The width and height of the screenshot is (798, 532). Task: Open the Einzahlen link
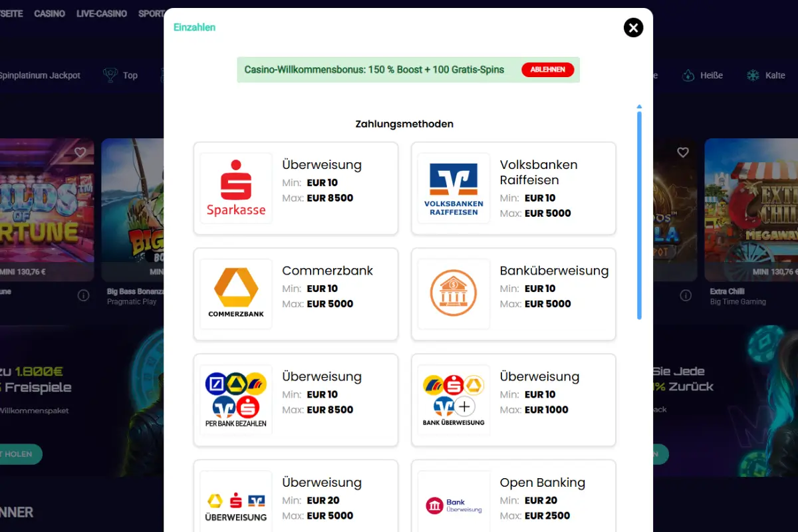click(194, 27)
